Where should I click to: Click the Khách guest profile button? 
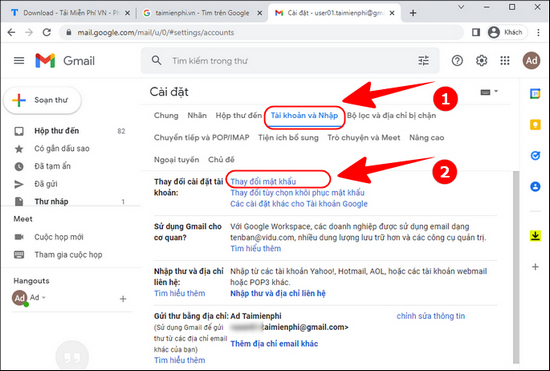tap(507, 32)
